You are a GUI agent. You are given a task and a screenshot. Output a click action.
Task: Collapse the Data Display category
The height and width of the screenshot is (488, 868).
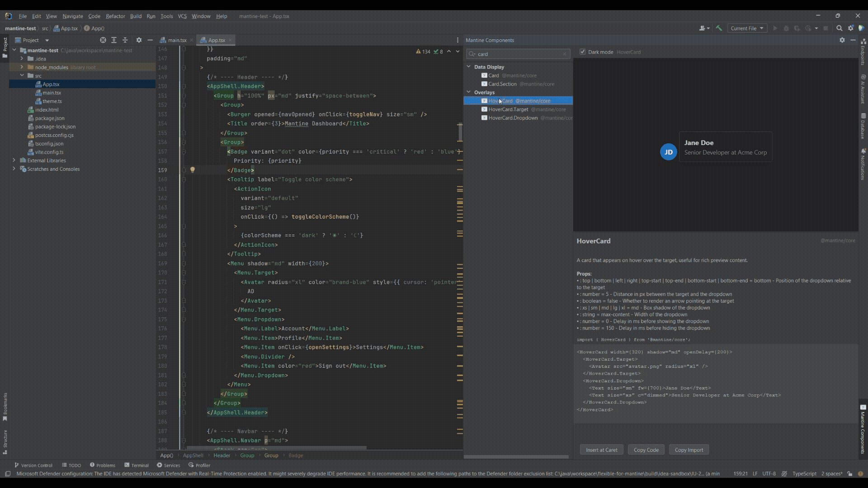point(469,67)
